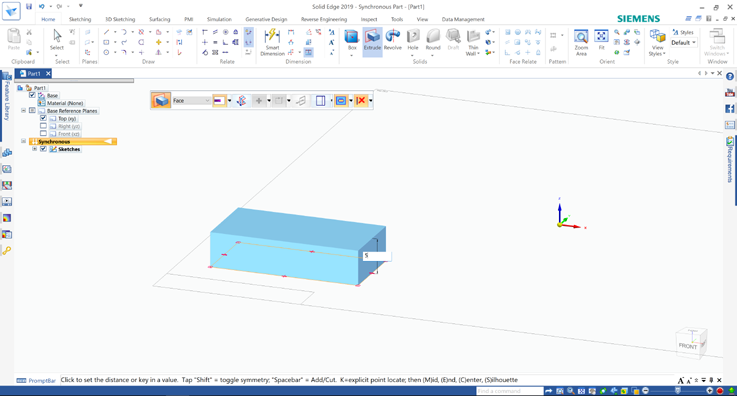Adjust the zoom slider in status bar
This screenshot has height=396, width=737.
point(677,391)
